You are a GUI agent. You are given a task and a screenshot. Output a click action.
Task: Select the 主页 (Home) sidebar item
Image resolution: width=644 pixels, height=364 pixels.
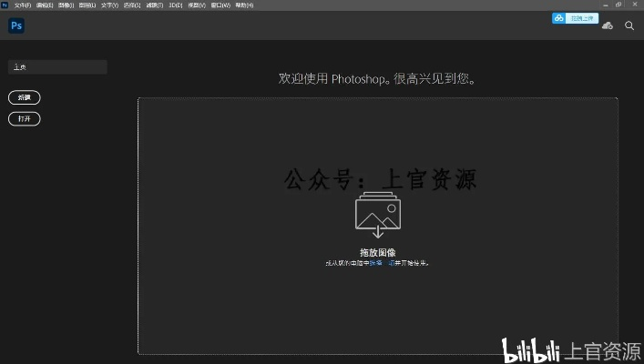[56, 67]
